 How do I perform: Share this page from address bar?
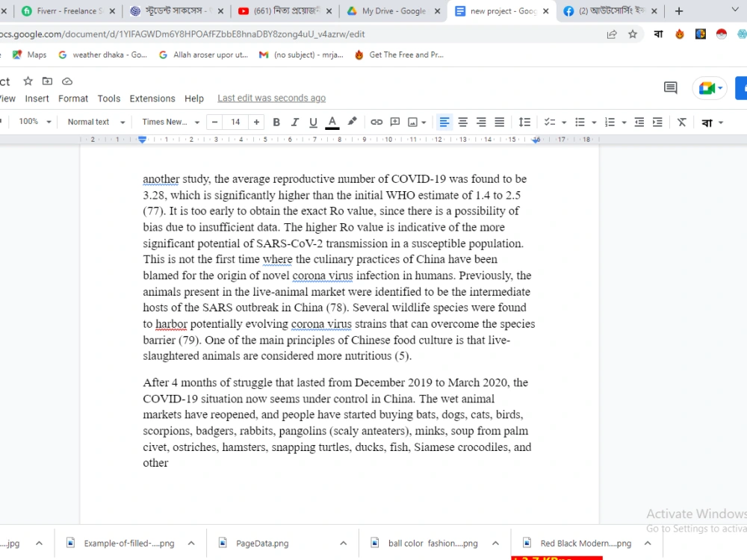pyautogui.click(x=612, y=34)
